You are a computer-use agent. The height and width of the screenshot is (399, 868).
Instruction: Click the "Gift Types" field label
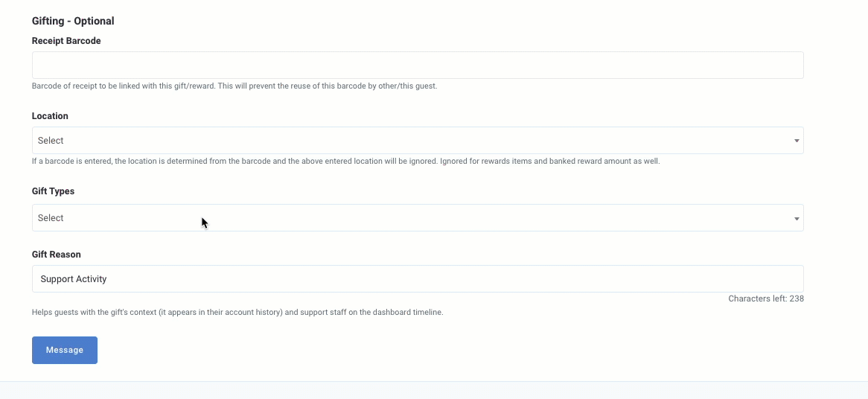[x=53, y=191]
